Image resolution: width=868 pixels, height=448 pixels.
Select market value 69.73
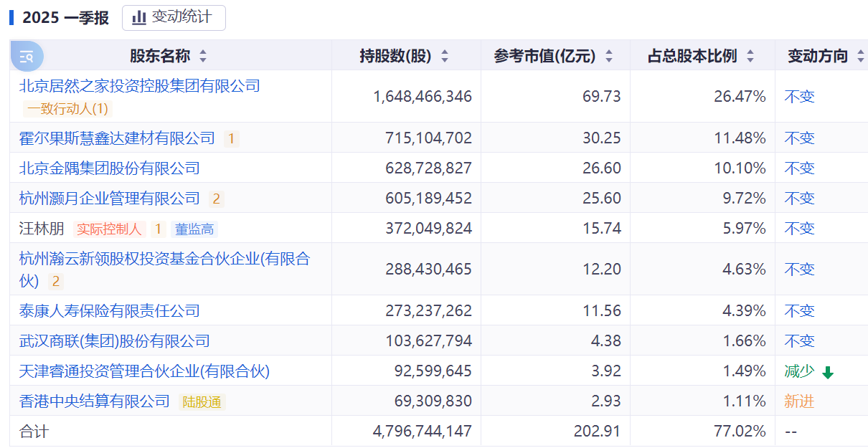click(602, 96)
